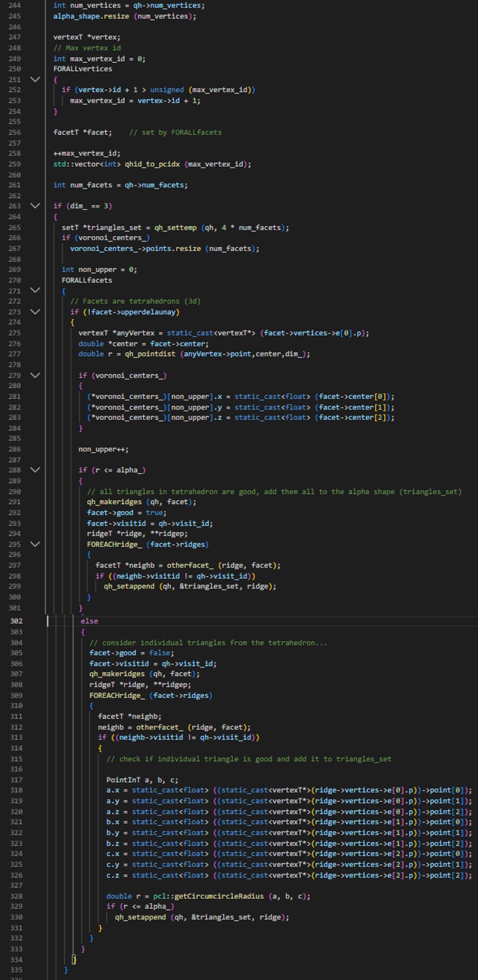The height and width of the screenshot is (980, 478).
Task: Click the 'non_upper++;' statement
Action: pos(103,449)
